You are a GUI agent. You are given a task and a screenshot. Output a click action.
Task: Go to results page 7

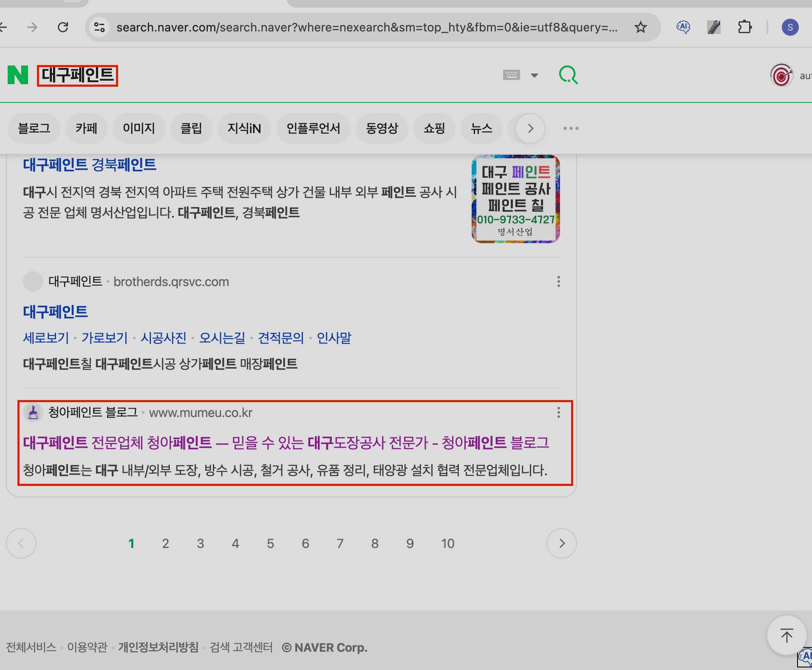click(340, 544)
